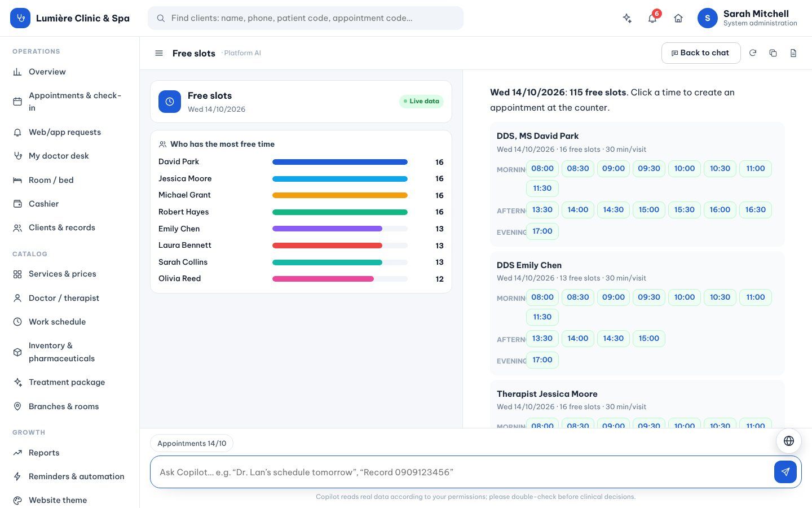Go to Reports

pyautogui.click(x=70, y=453)
